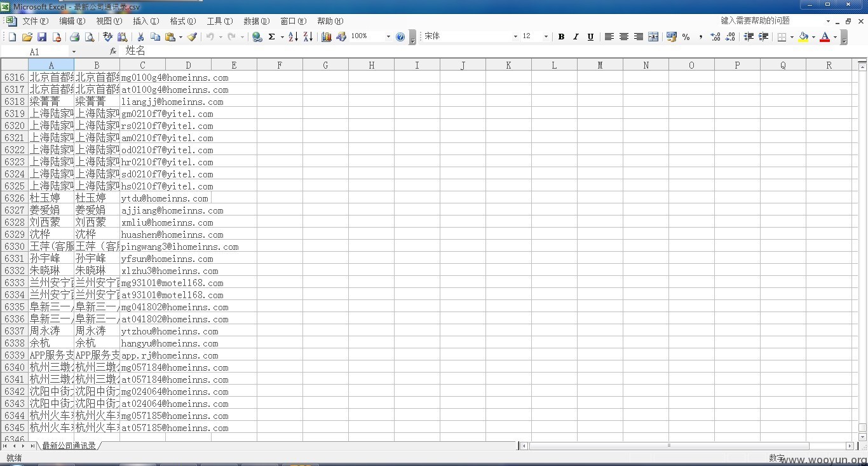The height and width of the screenshot is (466, 868).
Task: Toggle center alignment
Action: (623, 37)
